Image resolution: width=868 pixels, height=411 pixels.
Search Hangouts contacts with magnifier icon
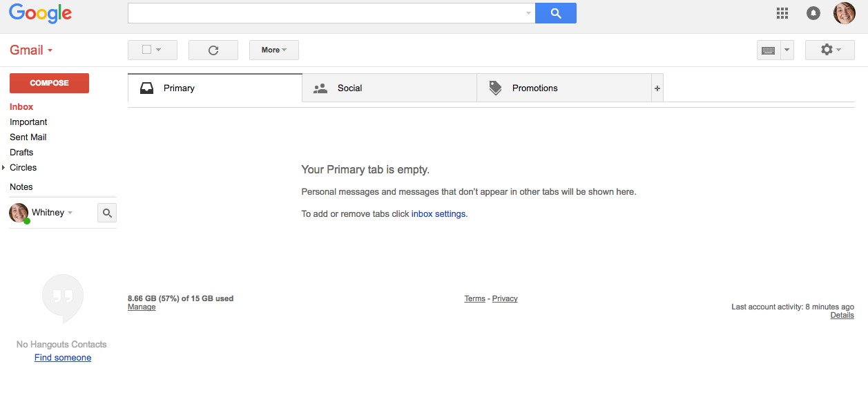point(107,213)
